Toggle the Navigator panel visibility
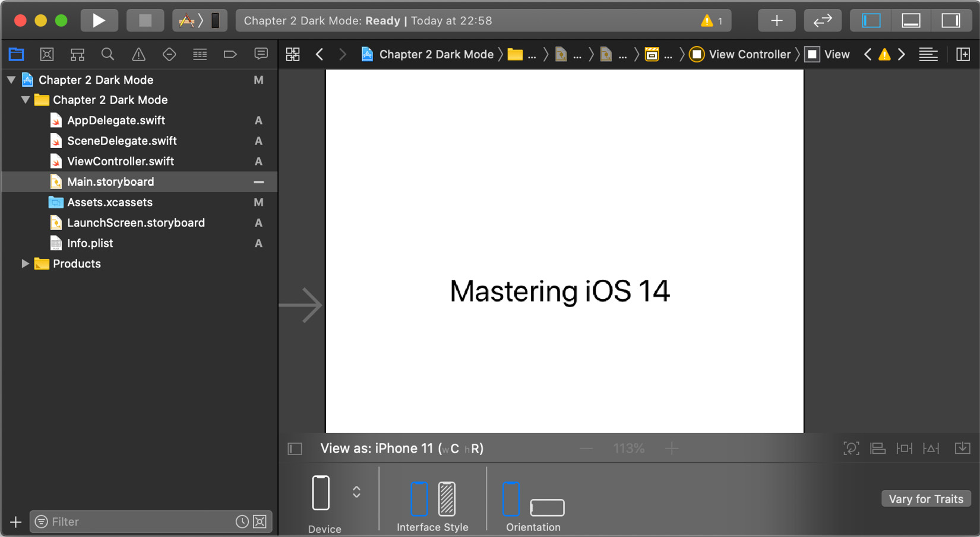This screenshot has height=537, width=980. [x=871, y=21]
